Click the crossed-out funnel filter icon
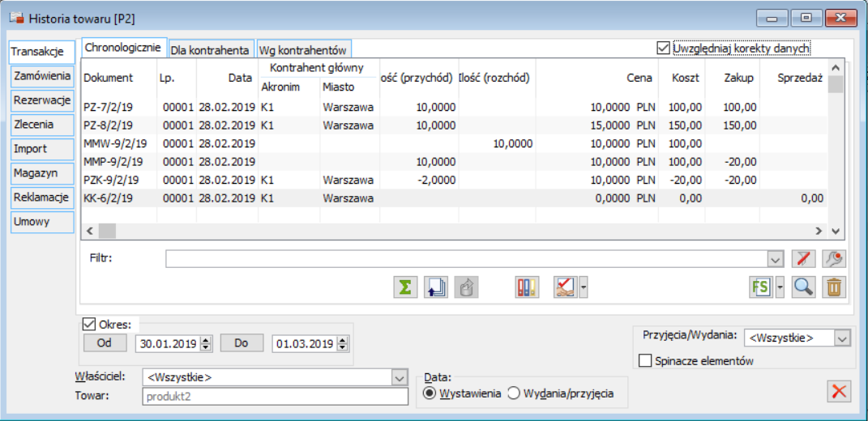868x421 pixels. 803,258
